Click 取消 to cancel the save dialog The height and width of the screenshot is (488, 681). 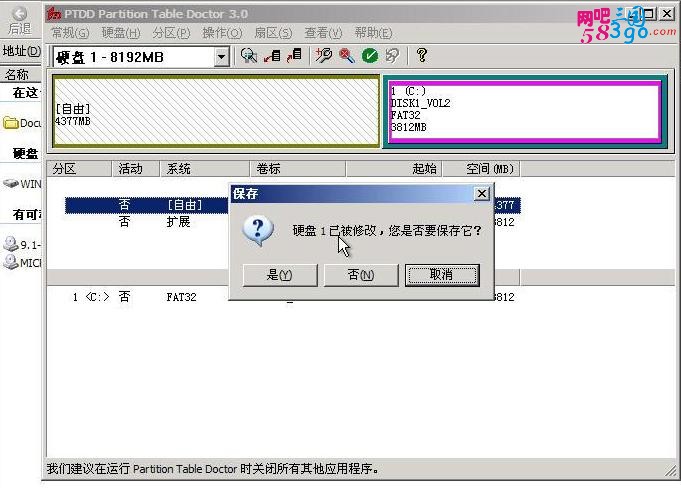(442, 275)
